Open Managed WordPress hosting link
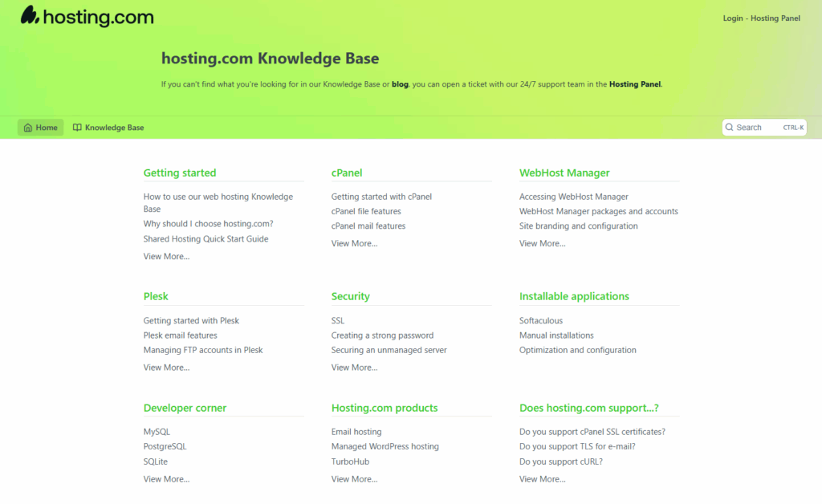This screenshot has width=822, height=504. (x=385, y=446)
